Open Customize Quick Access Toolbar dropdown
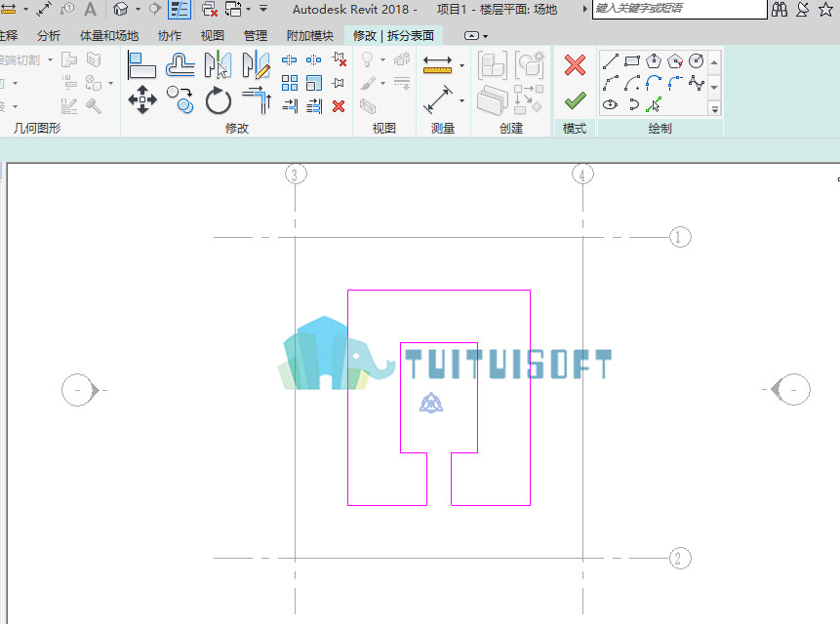Image resolution: width=840 pixels, height=624 pixels. tap(263, 9)
